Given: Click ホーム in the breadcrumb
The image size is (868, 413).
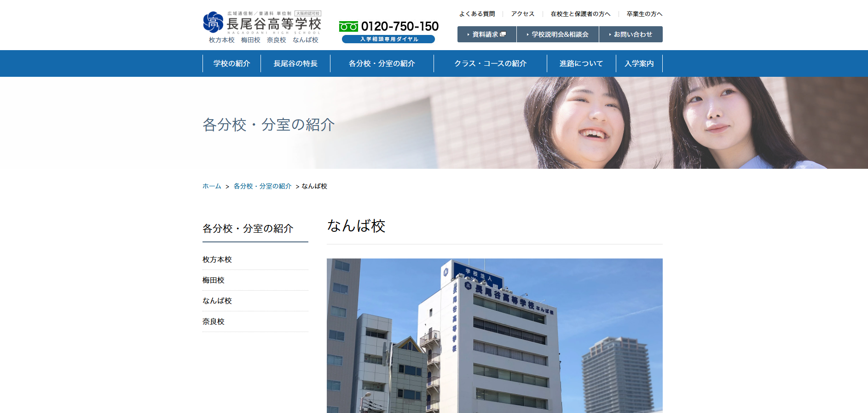Looking at the screenshot, I should (x=212, y=186).
